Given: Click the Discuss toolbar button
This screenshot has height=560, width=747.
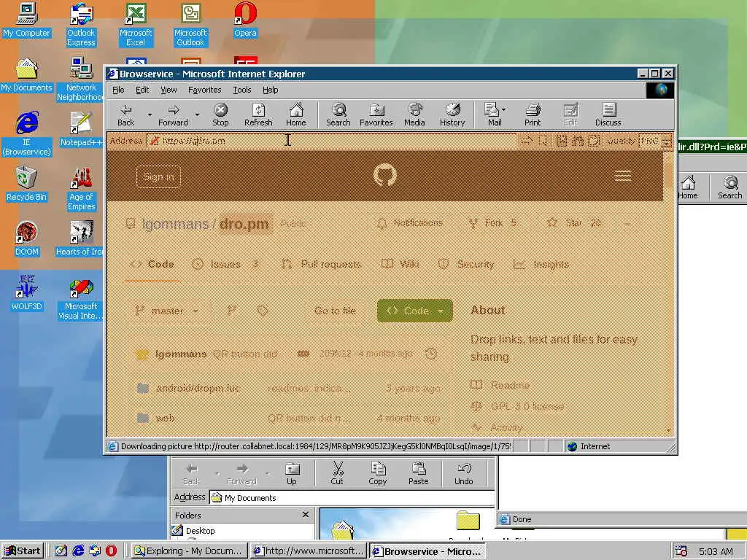Looking at the screenshot, I should [x=608, y=115].
